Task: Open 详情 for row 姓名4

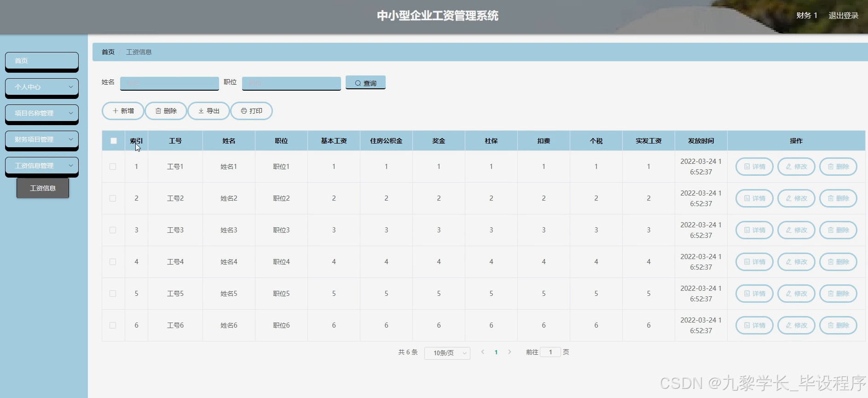Action: pyautogui.click(x=754, y=262)
